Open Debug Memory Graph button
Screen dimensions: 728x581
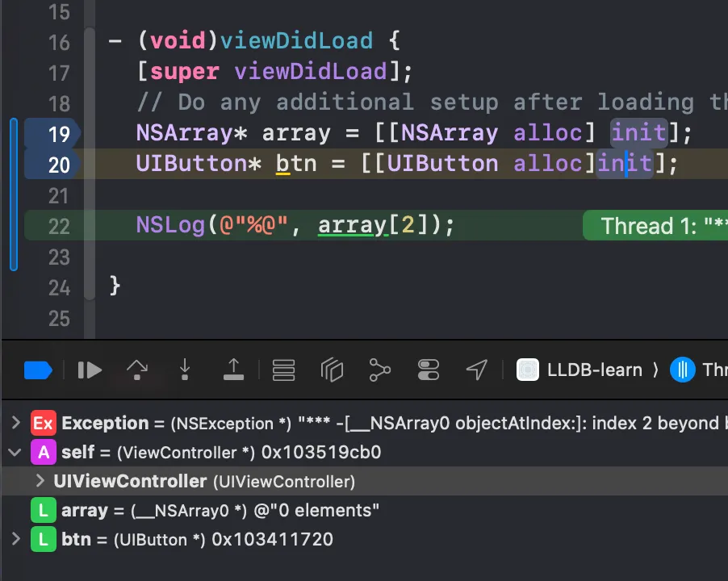[380, 370]
